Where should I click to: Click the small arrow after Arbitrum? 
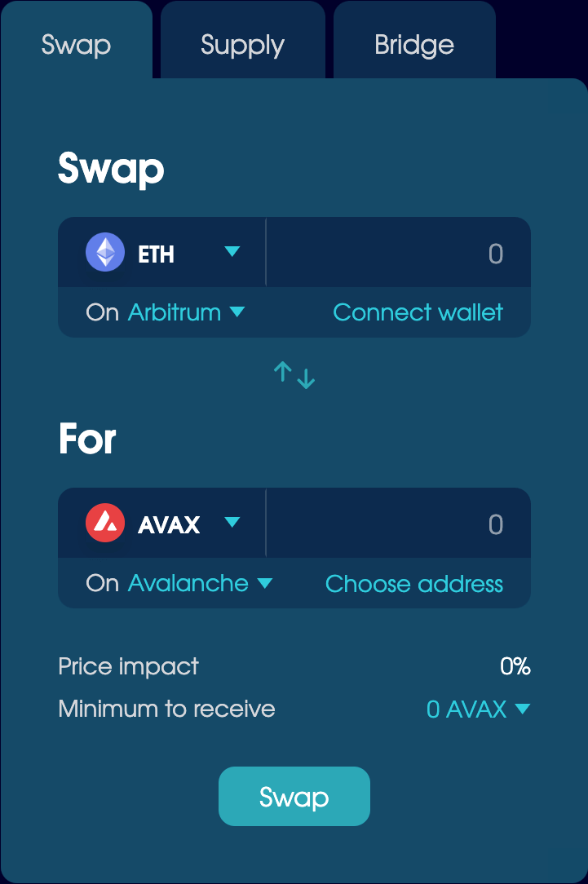tap(237, 312)
